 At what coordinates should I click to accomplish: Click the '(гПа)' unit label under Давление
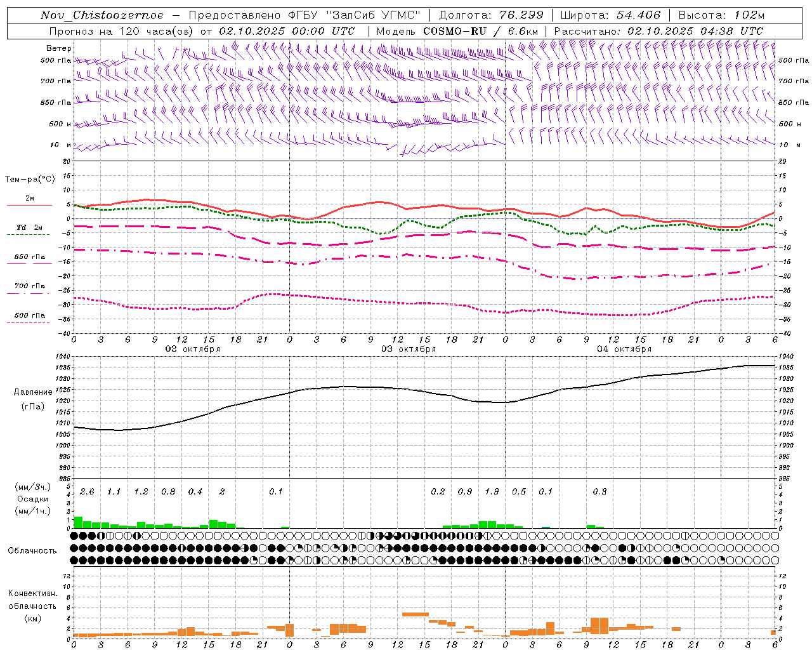[33, 406]
